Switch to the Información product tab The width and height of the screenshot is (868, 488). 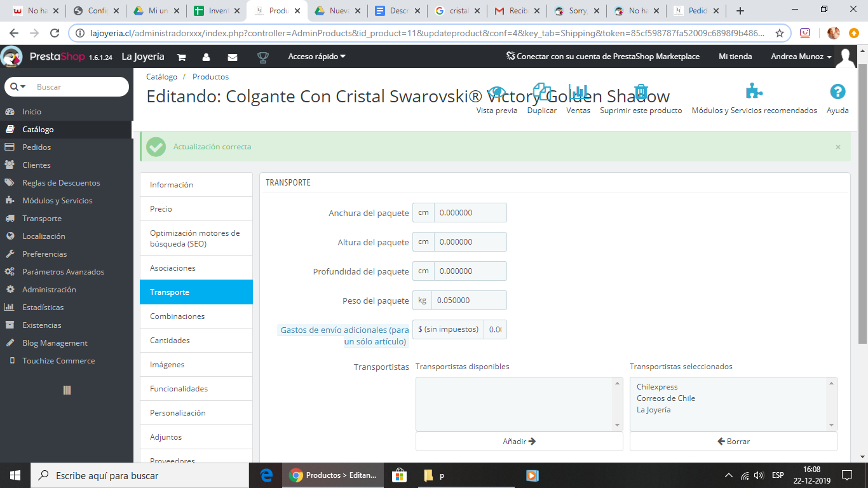pyautogui.click(x=196, y=185)
